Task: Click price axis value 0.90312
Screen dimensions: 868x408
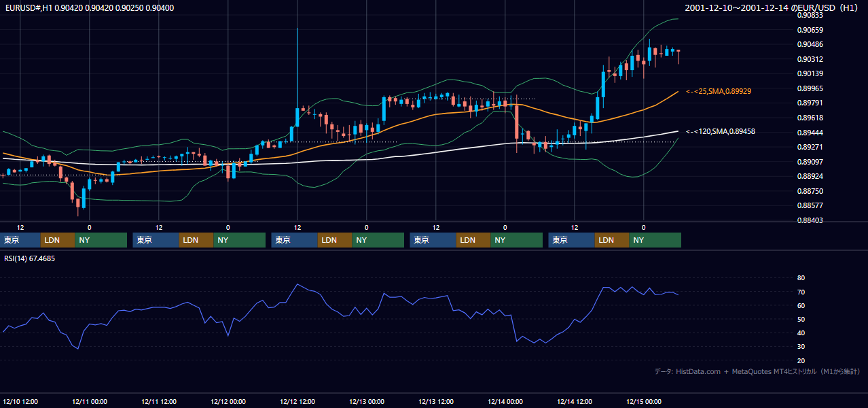Action: 810,59
